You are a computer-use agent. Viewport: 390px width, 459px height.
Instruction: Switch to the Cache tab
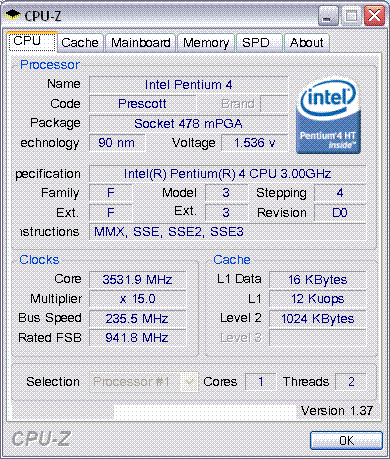(80, 43)
